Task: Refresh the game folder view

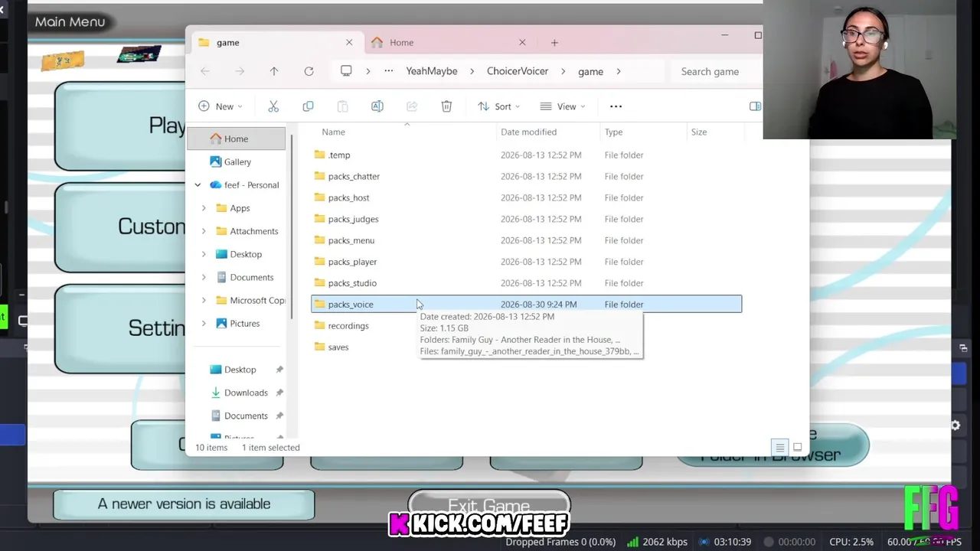Action: click(x=309, y=71)
